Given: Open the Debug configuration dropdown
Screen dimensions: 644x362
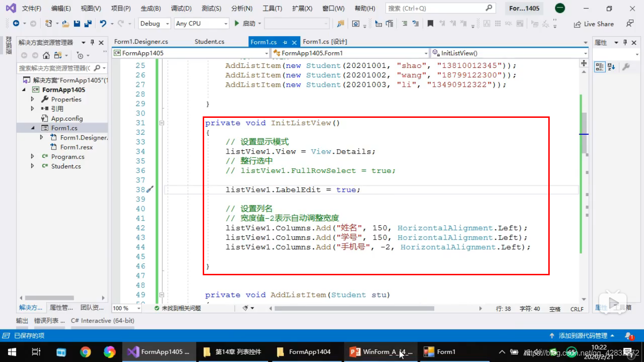Looking at the screenshot, I should click(x=155, y=24).
